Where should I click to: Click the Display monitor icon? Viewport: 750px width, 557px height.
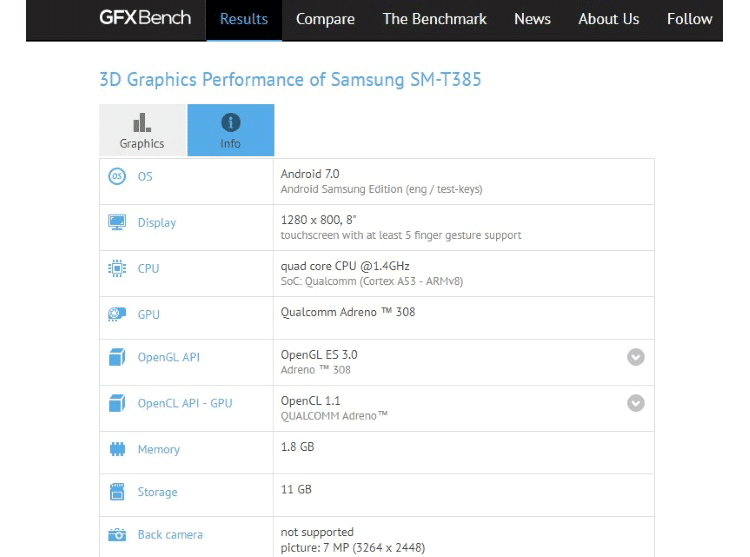coord(117,222)
